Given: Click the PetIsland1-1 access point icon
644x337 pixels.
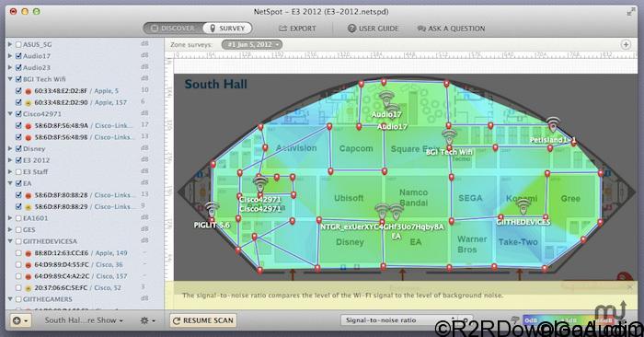Looking at the screenshot, I should pos(553,124).
